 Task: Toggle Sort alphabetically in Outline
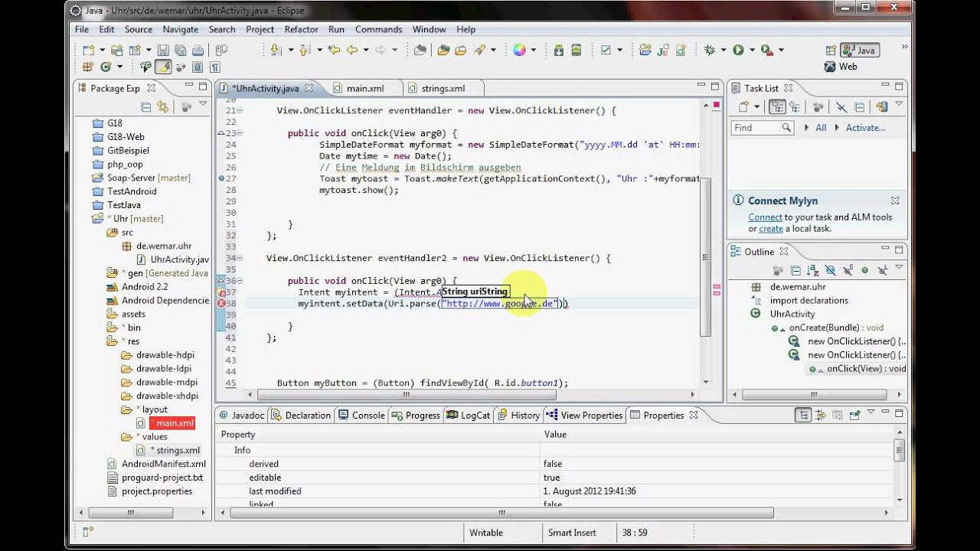[x=813, y=270]
